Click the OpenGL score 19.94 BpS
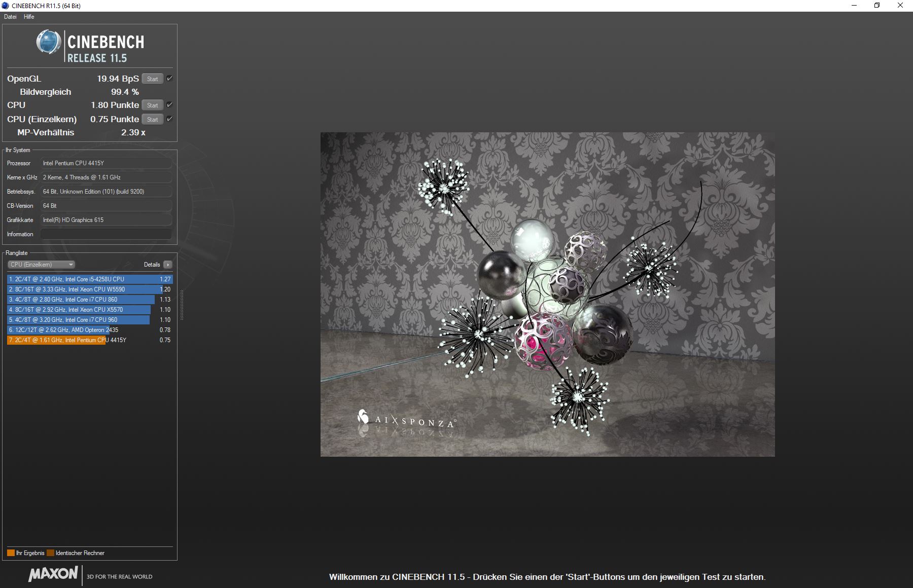Screen dimensions: 913x588 pyautogui.click(x=118, y=79)
